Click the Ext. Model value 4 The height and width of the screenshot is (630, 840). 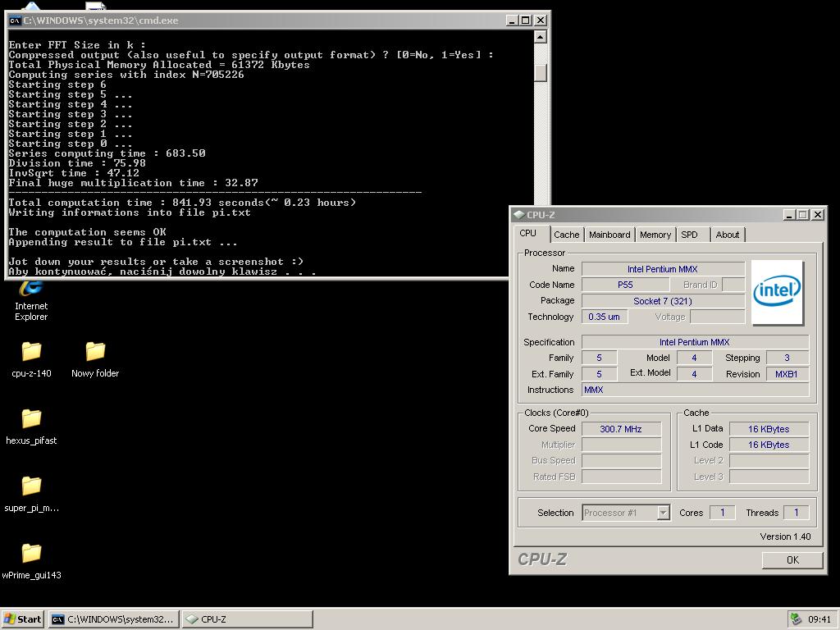(694, 374)
